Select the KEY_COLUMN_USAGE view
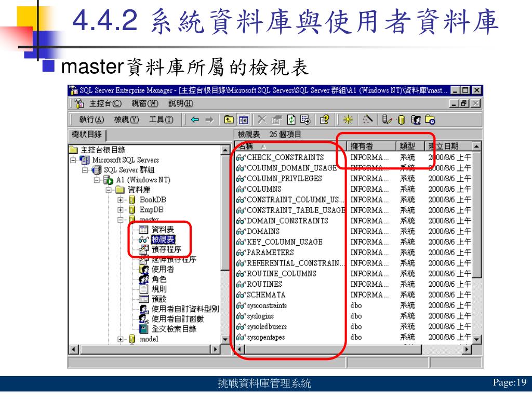This screenshot has width=532, height=399. click(280, 242)
